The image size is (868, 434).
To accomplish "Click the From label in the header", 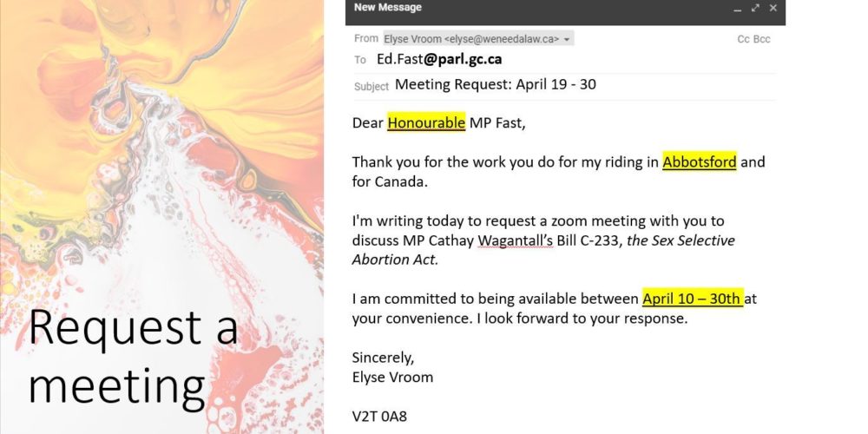I will pyautogui.click(x=366, y=39).
